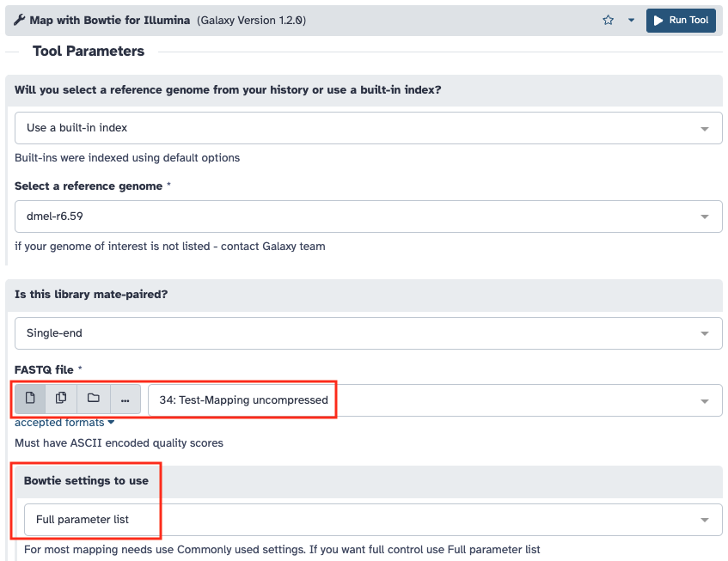Click the 'Is this library mate-paired?' header
Screen dimensions: 728x561
(91, 294)
